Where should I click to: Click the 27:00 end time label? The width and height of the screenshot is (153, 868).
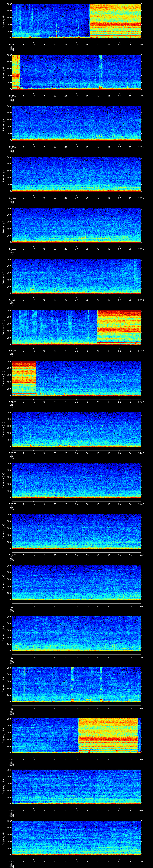[x=141, y=657]
